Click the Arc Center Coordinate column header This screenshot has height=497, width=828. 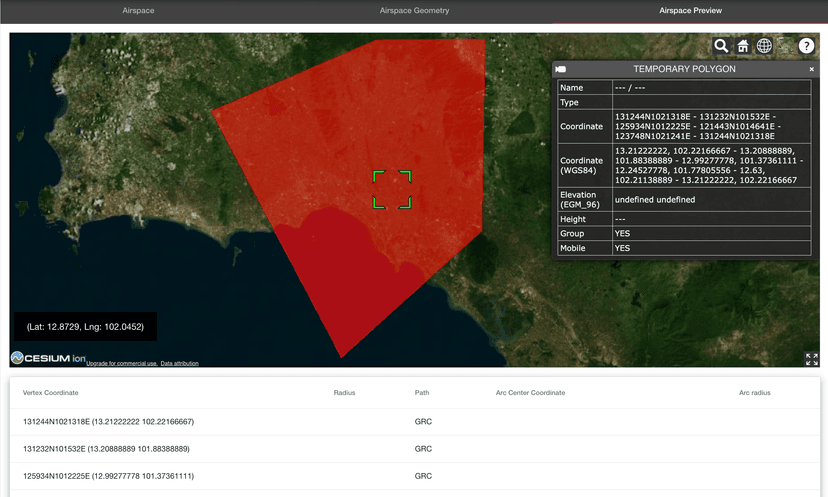[530, 393]
